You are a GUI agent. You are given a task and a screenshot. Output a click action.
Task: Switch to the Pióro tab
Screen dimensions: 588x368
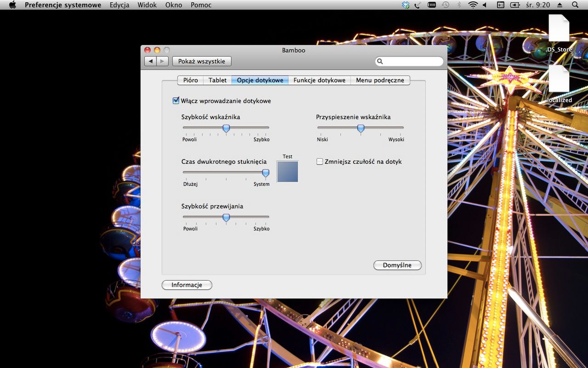coord(190,80)
